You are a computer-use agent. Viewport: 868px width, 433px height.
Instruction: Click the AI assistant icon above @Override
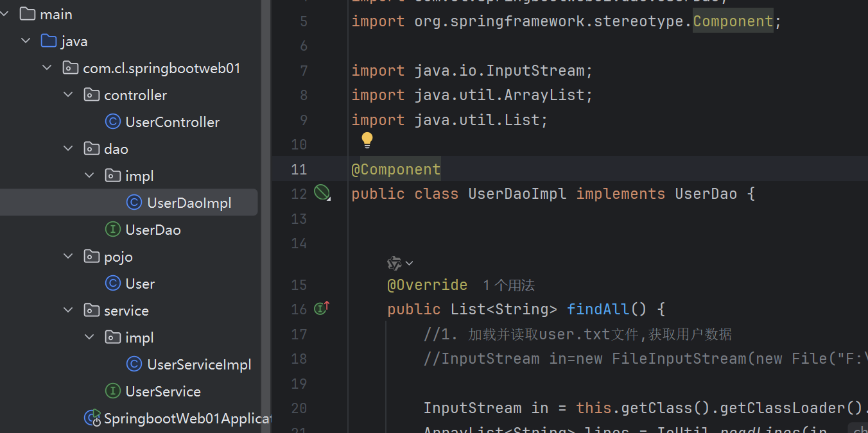(x=394, y=263)
